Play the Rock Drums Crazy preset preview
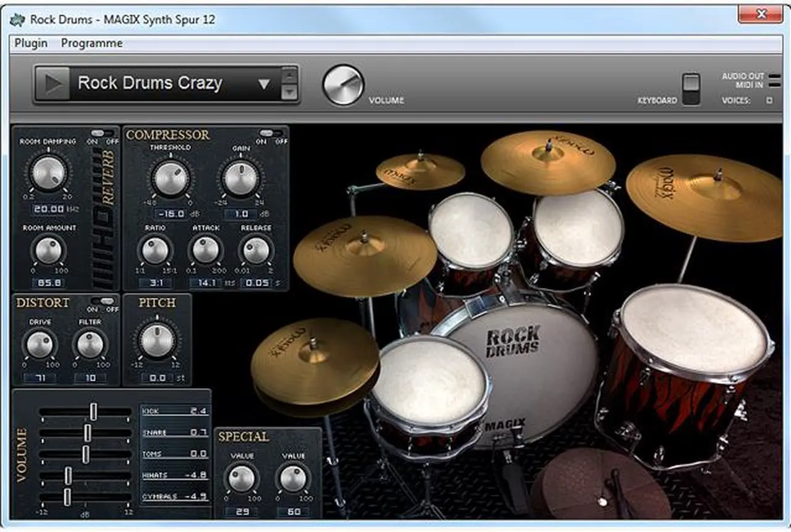This screenshot has height=532, width=791. click(52, 83)
